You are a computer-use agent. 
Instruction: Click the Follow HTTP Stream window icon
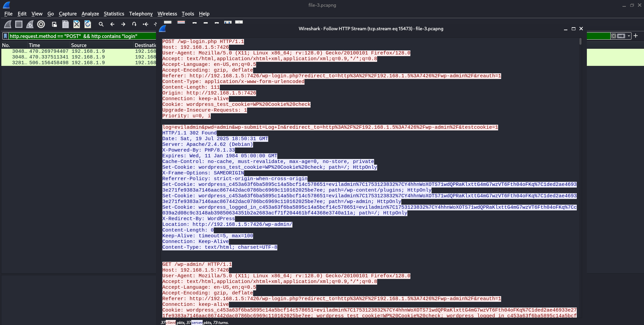click(x=163, y=29)
